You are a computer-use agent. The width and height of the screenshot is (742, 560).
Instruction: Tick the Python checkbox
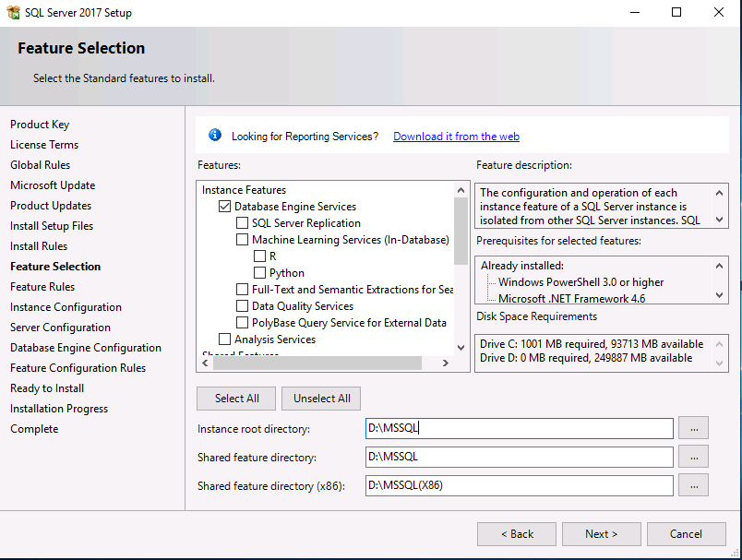(x=259, y=273)
